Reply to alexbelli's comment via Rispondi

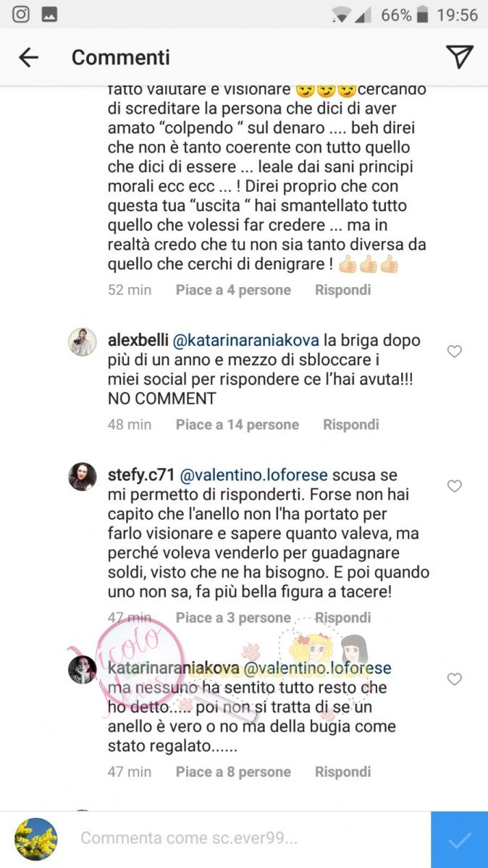pos(351,425)
